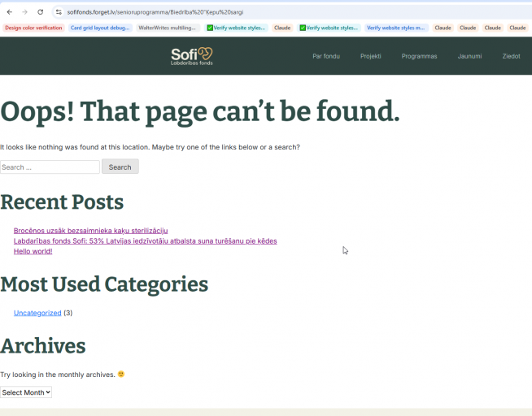Click the browser forward arrow
Image resolution: width=532 pixels, height=416 pixels.
(24, 12)
